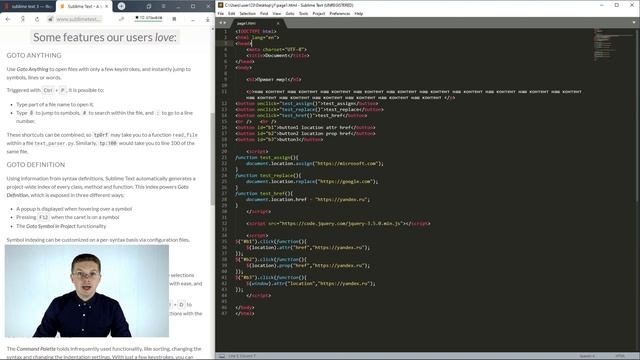The height and width of the screenshot is (360, 640).
Task: Click the browser tab-copy icon in title bar
Action: click(149, 7)
